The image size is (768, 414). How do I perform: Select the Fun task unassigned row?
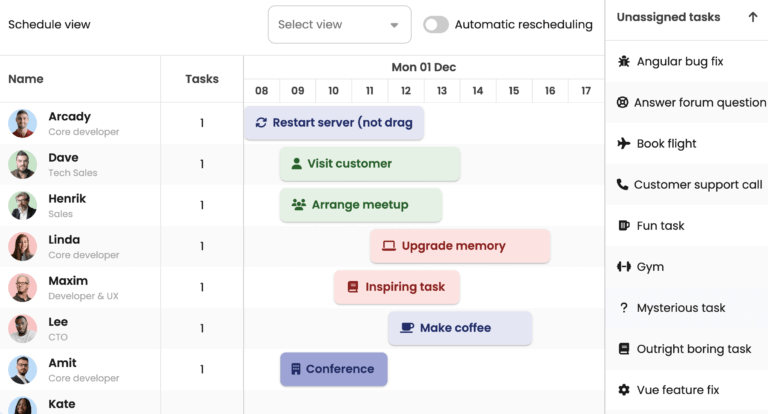(x=687, y=226)
